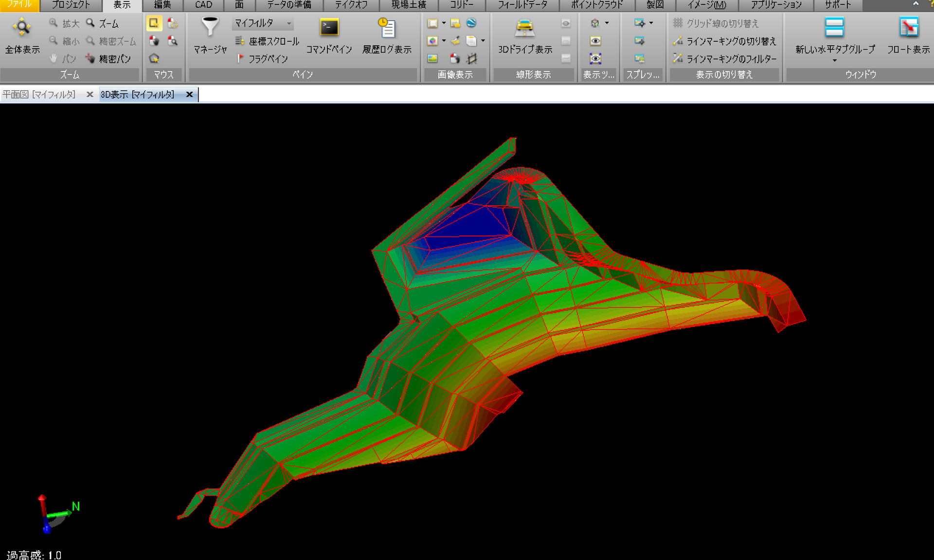The height and width of the screenshot is (560, 934).
Task: Click the 全体表示 zoom extents icon
Action: [x=22, y=27]
